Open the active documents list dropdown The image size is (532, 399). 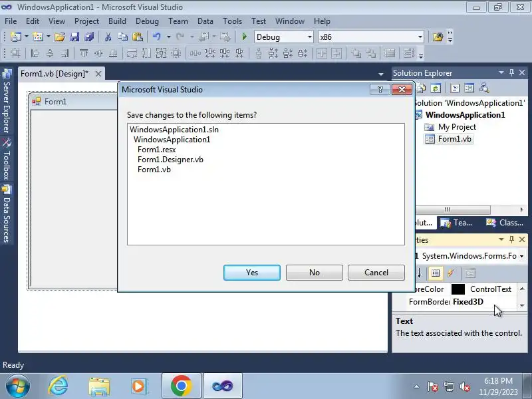(380, 74)
